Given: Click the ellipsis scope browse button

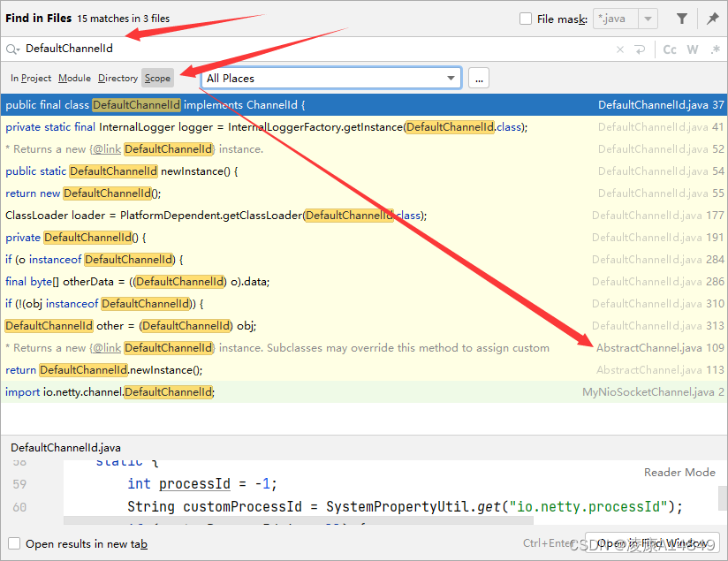Looking at the screenshot, I should (x=479, y=78).
